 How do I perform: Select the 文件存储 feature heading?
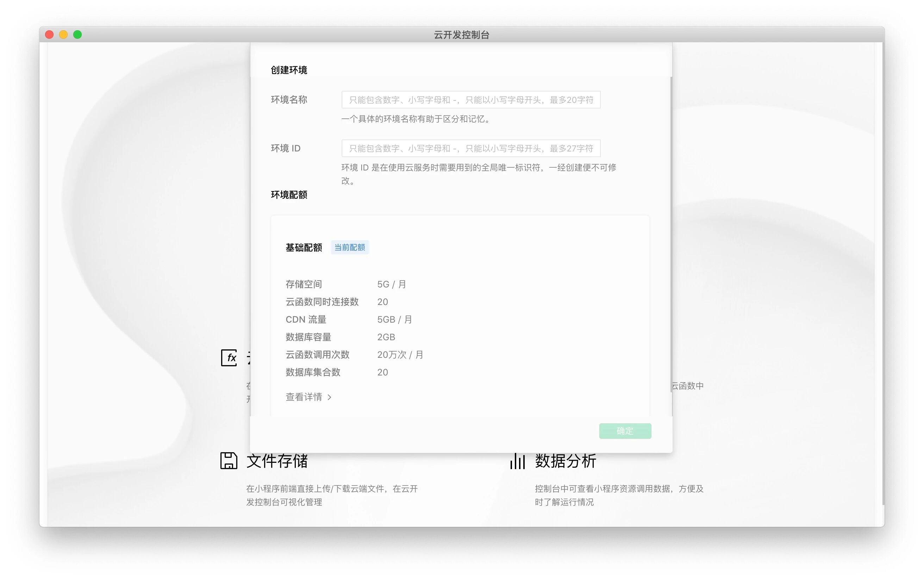[x=277, y=461]
